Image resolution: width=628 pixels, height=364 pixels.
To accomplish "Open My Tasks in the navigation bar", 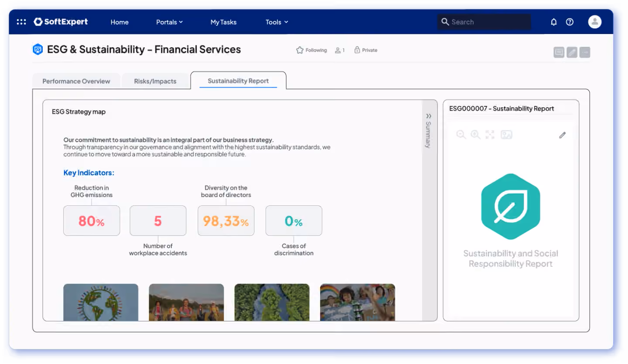I will point(223,22).
